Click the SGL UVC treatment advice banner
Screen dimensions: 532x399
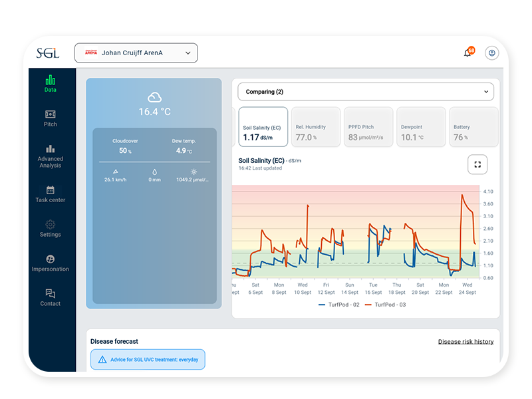(x=148, y=360)
